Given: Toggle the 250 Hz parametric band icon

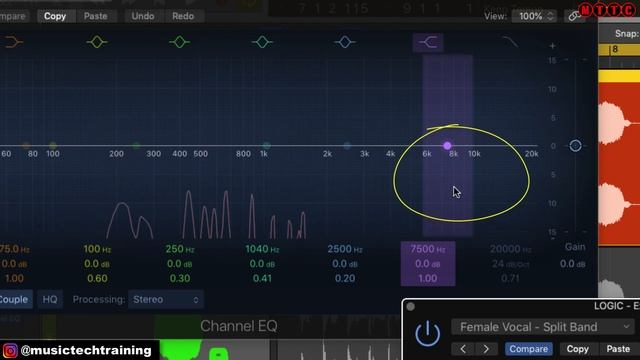Looking at the screenshot, I should tap(180, 42).
